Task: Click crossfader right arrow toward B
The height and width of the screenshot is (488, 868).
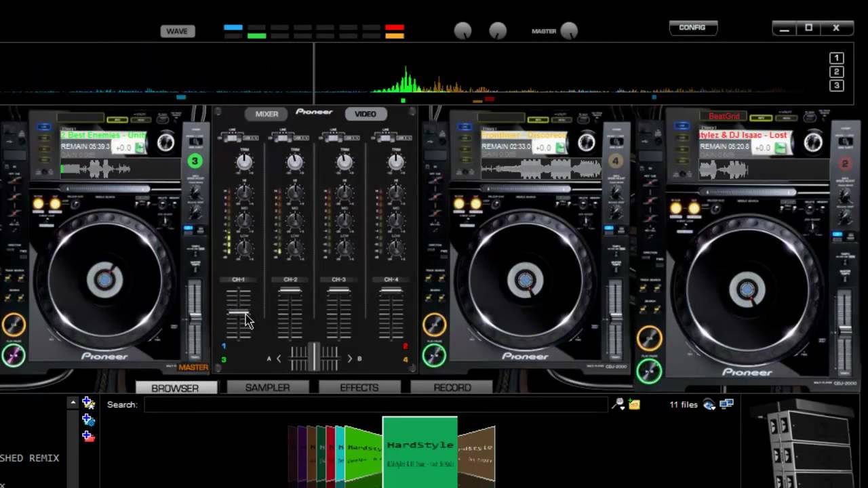Action: [349, 359]
